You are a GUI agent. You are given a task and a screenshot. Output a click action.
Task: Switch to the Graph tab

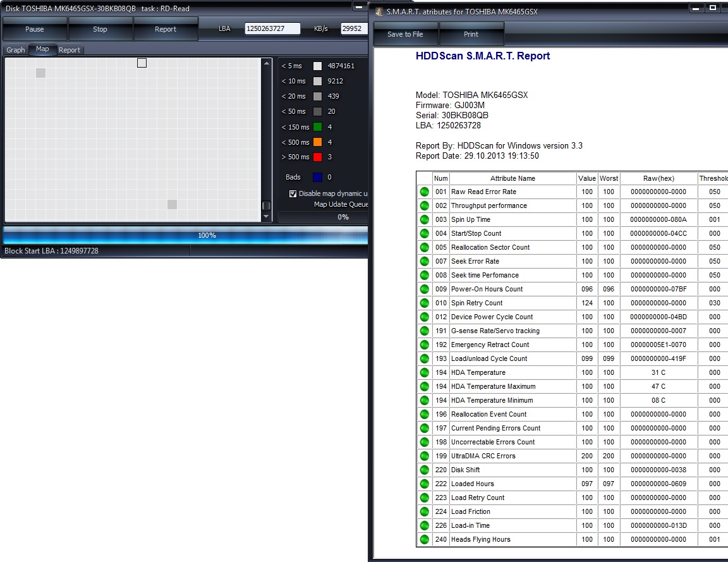click(16, 50)
